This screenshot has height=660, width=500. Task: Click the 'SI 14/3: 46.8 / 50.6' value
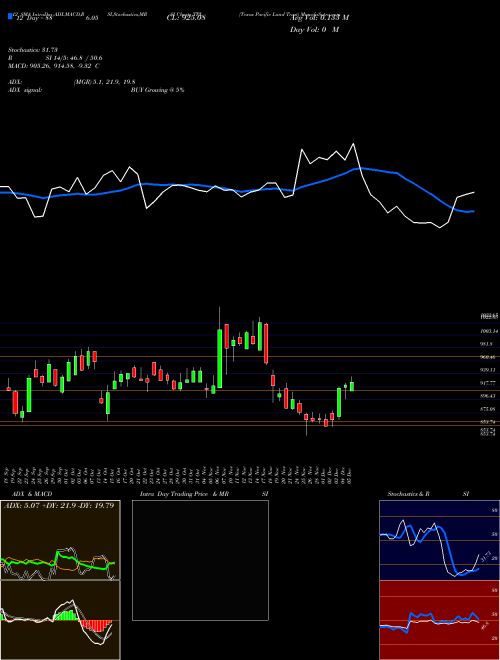point(74,59)
